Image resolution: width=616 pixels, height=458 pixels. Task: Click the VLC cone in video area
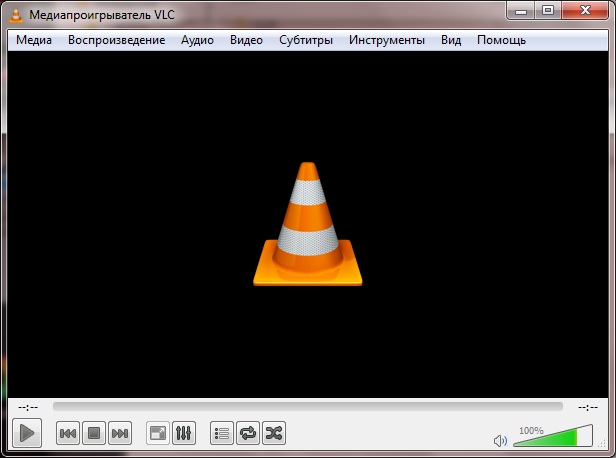(x=308, y=224)
